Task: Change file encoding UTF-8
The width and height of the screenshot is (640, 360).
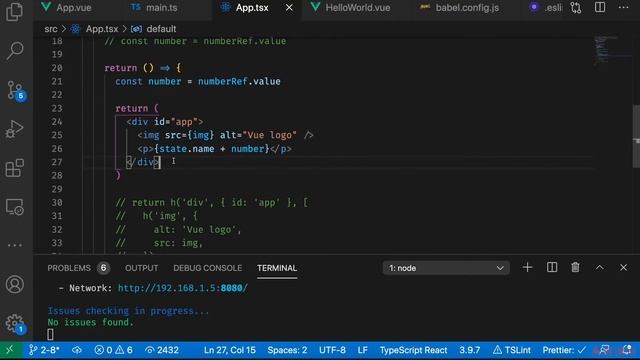Action: tap(332, 350)
